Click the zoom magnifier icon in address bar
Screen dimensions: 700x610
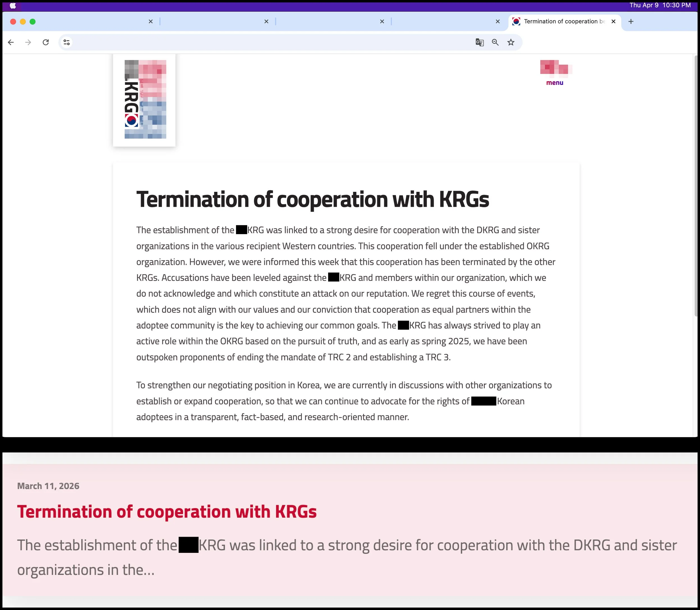[495, 42]
